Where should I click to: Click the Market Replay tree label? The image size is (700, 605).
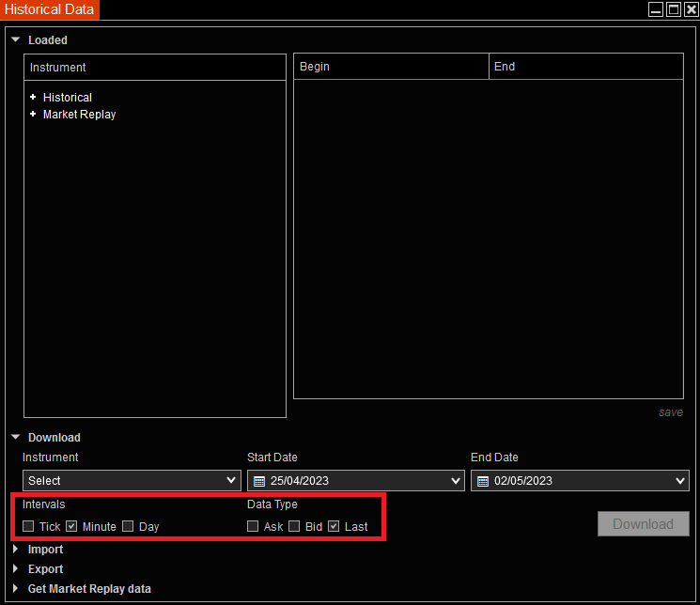(80, 115)
